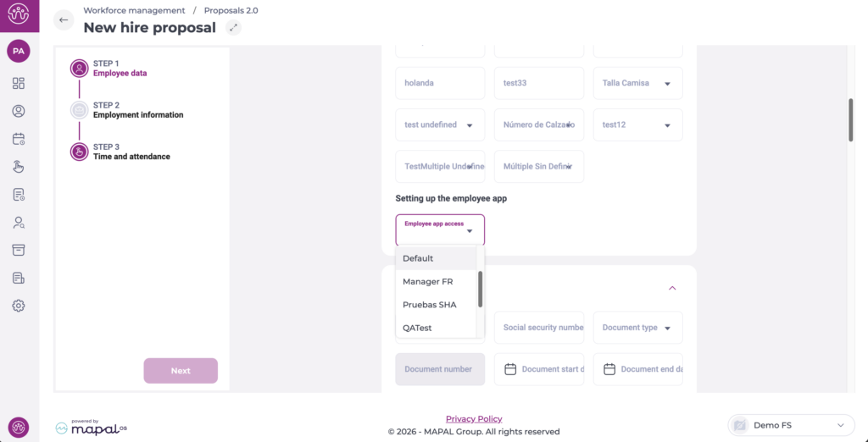Select Manager FR from the list
Image resolution: width=868 pixels, height=442 pixels.
pyautogui.click(x=428, y=281)
